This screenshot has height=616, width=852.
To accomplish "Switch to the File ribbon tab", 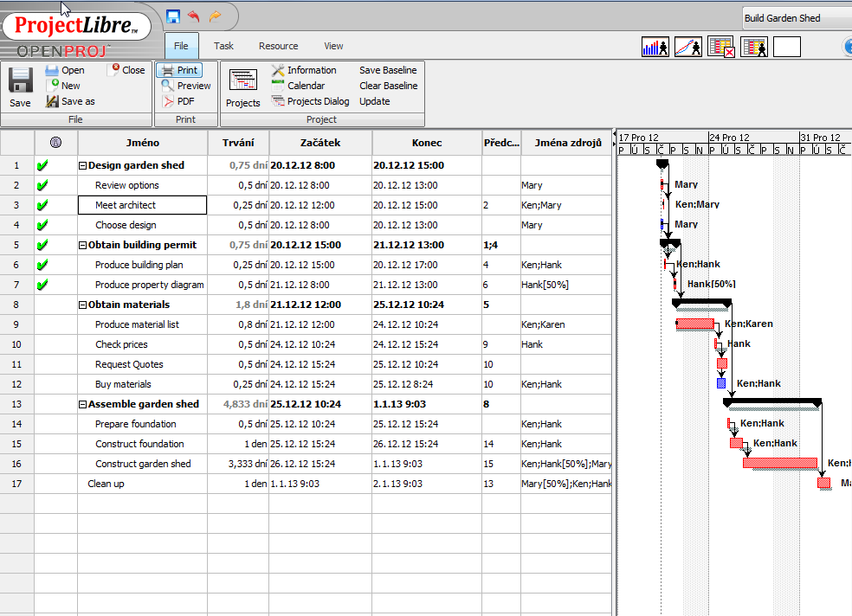I will 182,46.
